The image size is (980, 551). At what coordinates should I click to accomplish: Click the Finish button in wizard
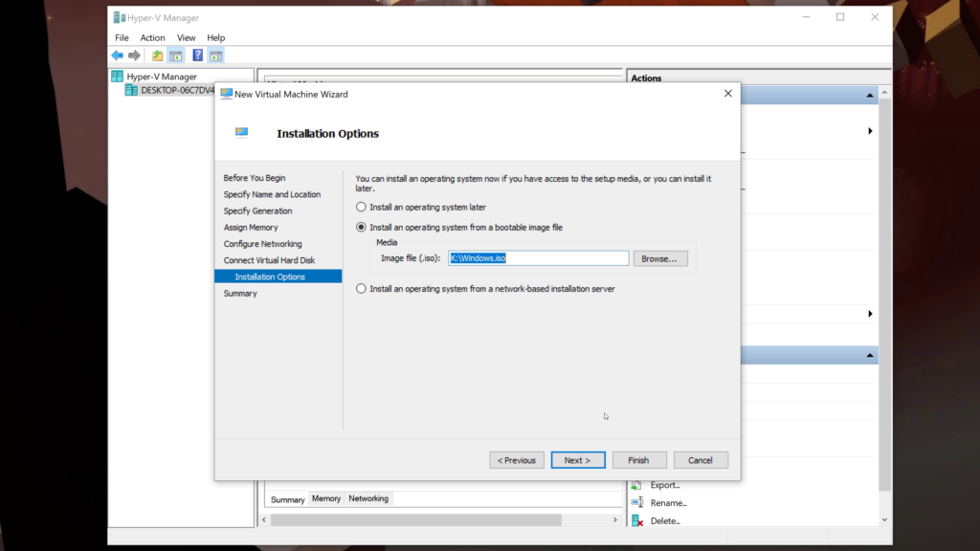point(638,460)
